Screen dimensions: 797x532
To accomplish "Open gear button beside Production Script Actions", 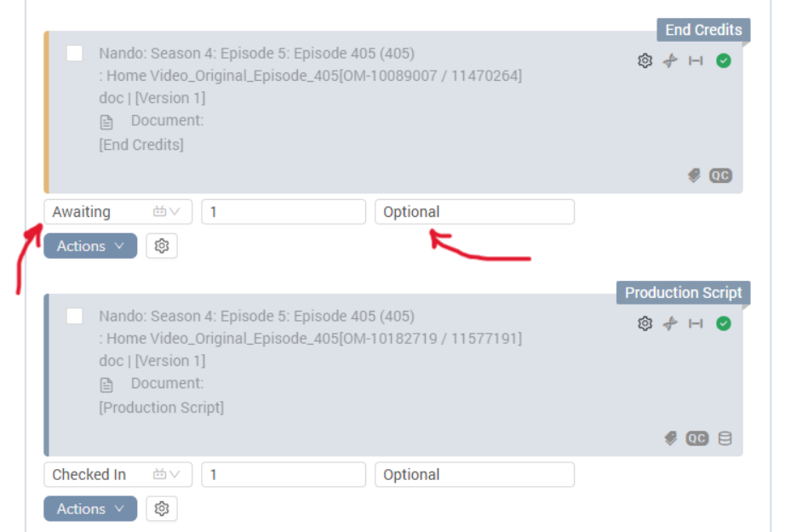I will (x=162, y=509).
